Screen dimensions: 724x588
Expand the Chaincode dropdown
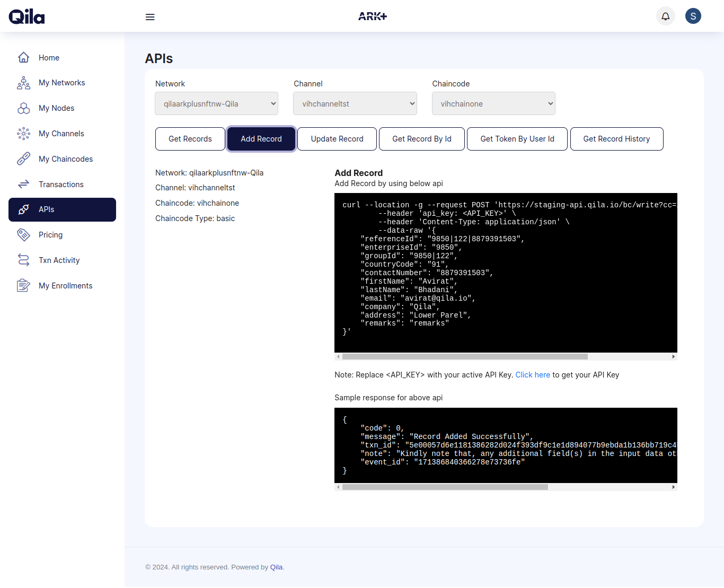click(x=493, y=103)
